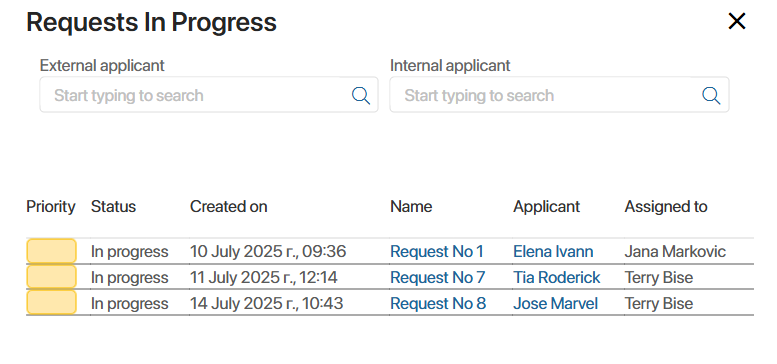
Task: Sort by the Status column header
Action: click(113, 207)
